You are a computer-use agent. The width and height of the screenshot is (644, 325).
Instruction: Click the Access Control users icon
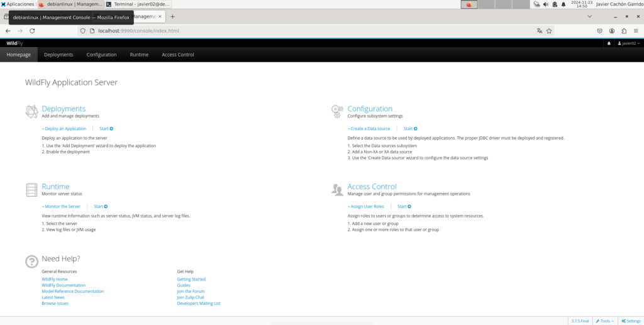click(337, 190)
